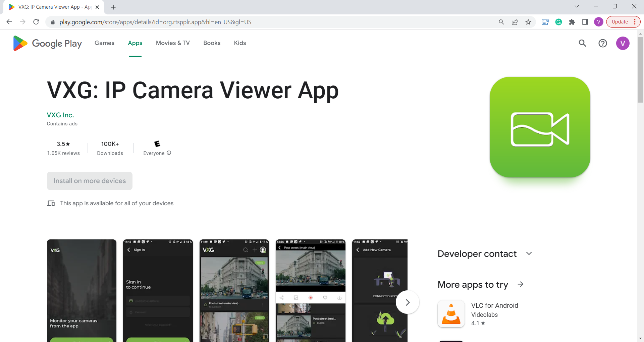Open the Books section
Image resolution: width=644 pixels, height=342 pixels.
[x=212, y=43]
